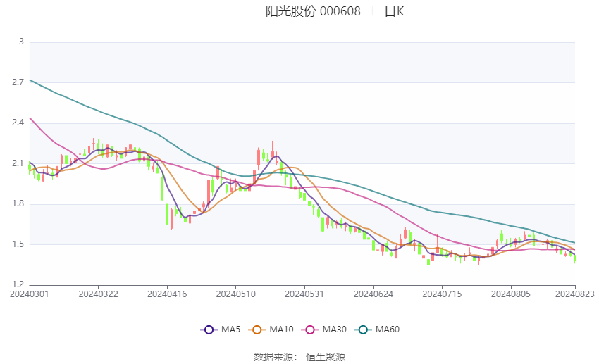Viewport: 599px width, 364px height.
Task: Click y-axis value 1.5
Action: tap(18, 244)
